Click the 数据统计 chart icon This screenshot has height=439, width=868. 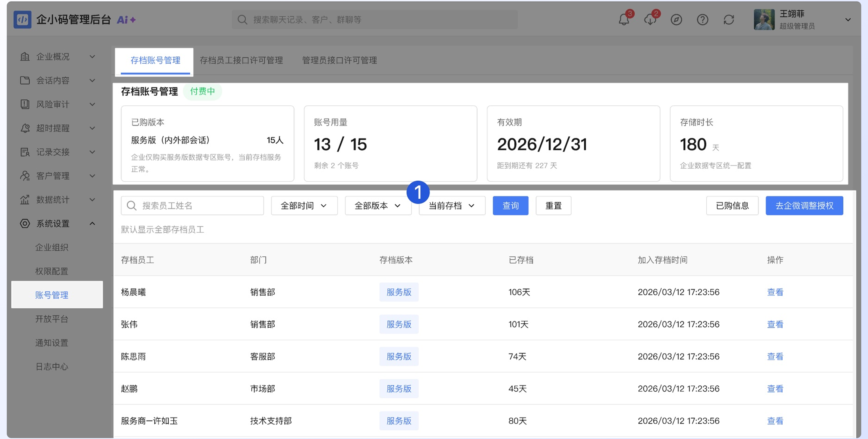(x=25, y=199)
